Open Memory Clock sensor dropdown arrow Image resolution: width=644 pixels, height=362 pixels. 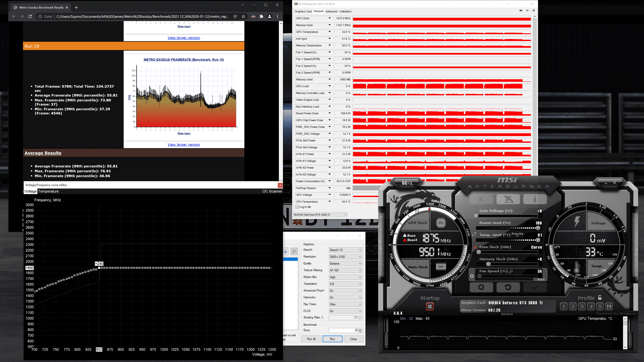point(329,25)
